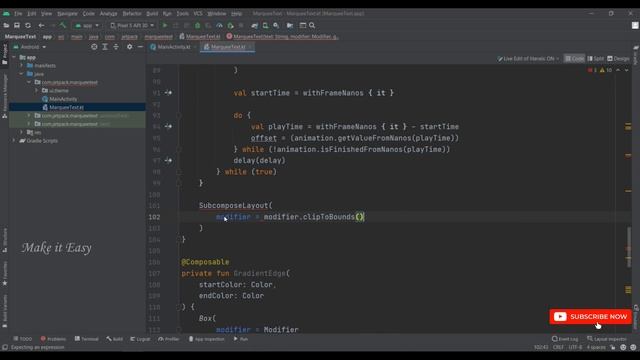Select MainActivity file in project tree
This screenshot has width=640, height=360.
tap(63, 99)
